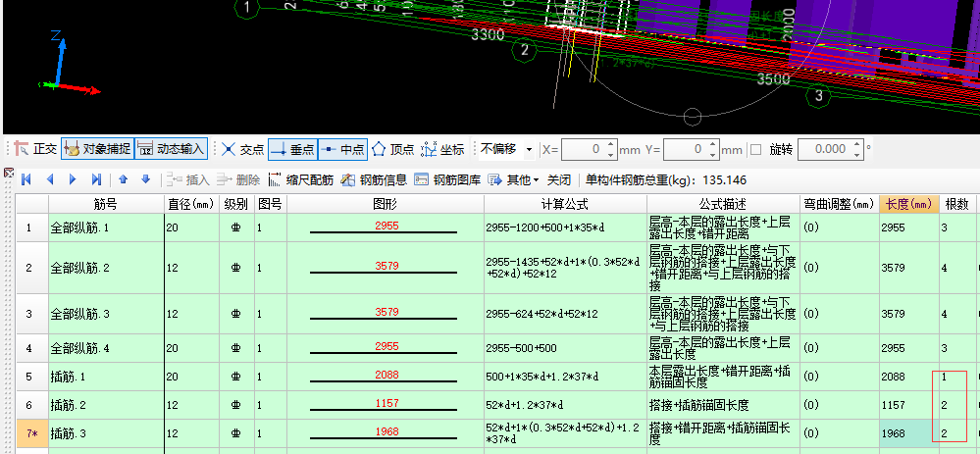Click the 筋号 column header

[x=106, y=204]
